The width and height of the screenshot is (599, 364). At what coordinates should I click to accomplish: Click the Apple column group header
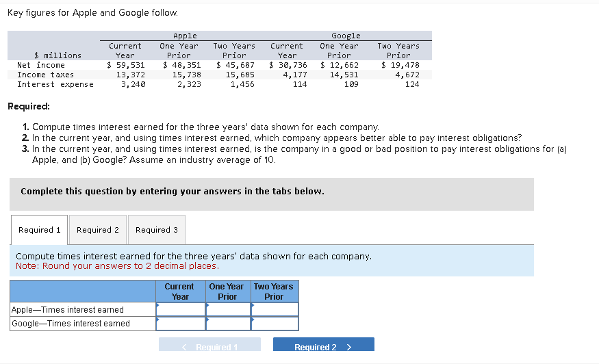[x=185, y=36]
